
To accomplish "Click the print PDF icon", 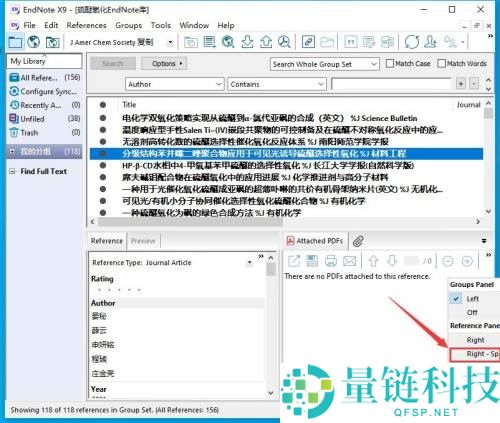I will point(331,261).
